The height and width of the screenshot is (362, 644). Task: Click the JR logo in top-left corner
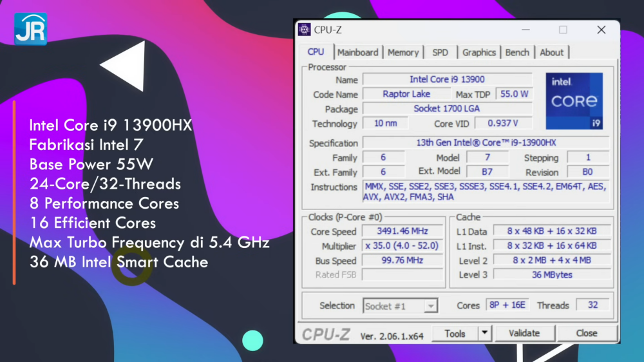click(30, 28)
